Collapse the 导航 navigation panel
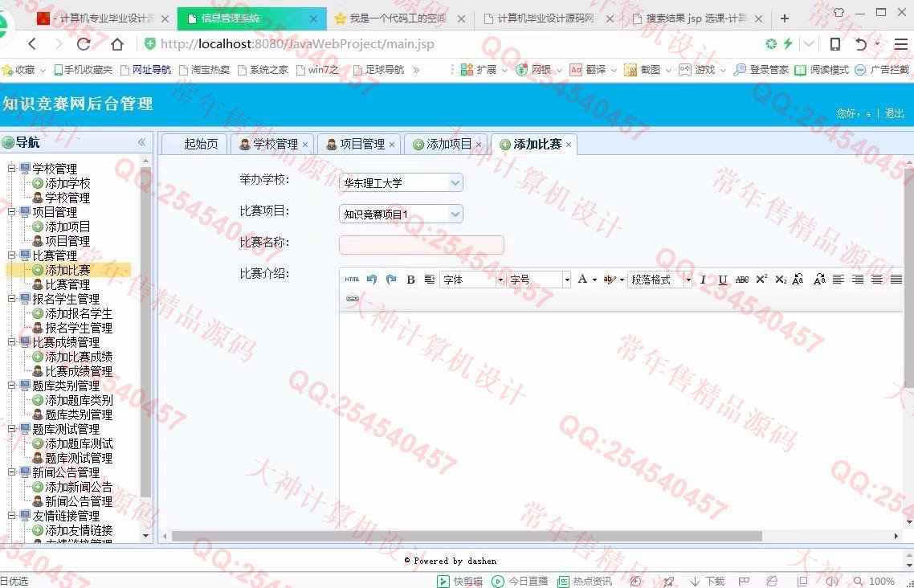The height and width of the screenshot is (588, 914). pyautogui.click(x=141, y=142)
